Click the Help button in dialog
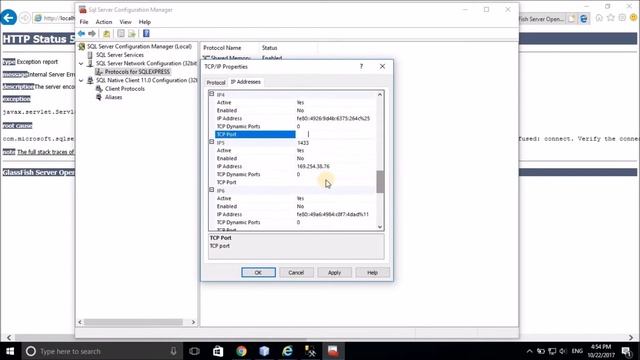640x360 pixels. tap(372, 272)
